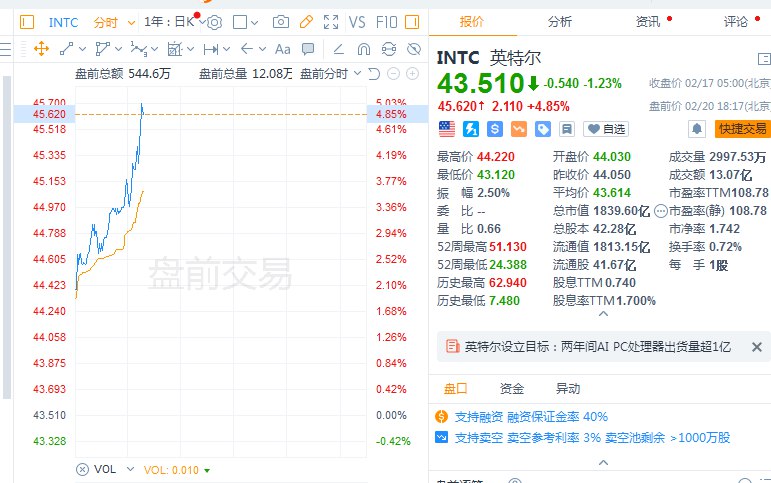Switch to the 资讯 tab

pos(648,22)
